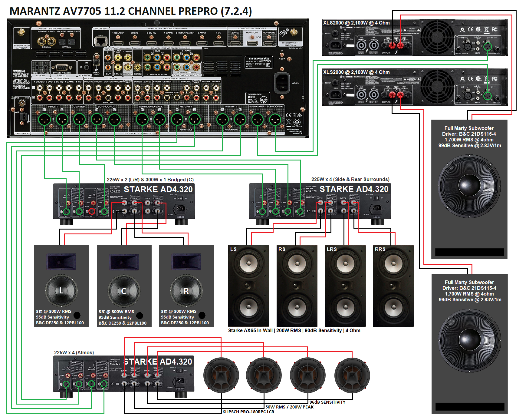529x420 pixels.
Task: Click the red-circled XLR input on the LCR amp
Action: click(92, 211)
